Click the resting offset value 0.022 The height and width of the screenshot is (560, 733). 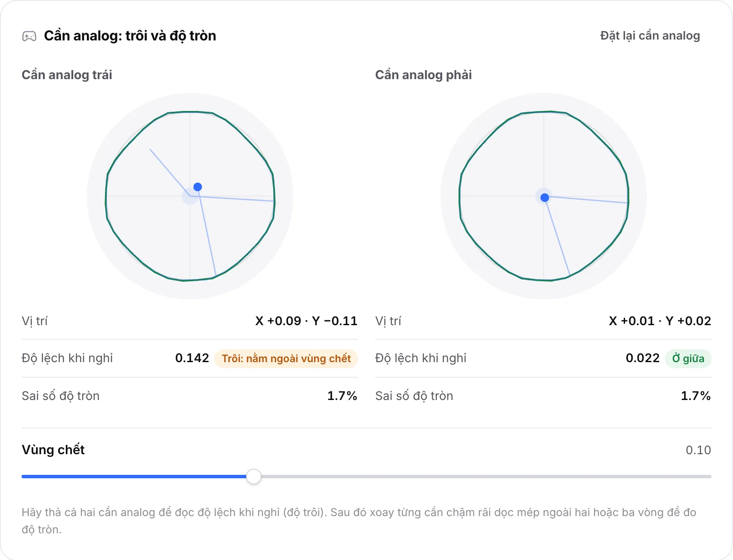click(643, 358)
